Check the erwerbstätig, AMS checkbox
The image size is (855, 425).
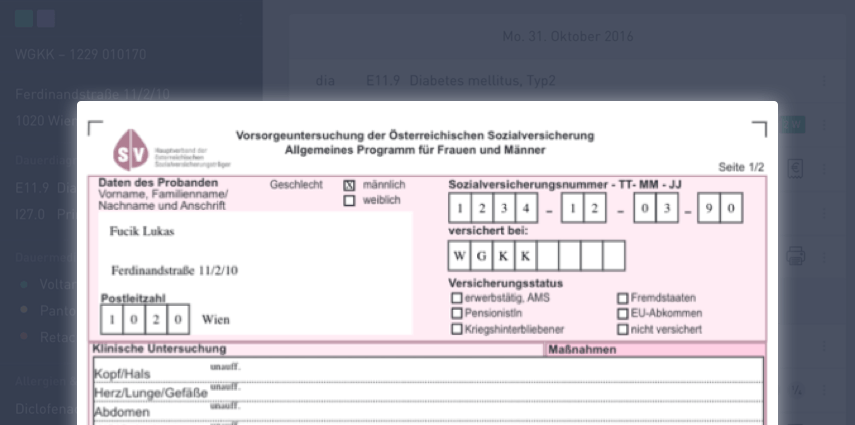[x=456, y=298]
